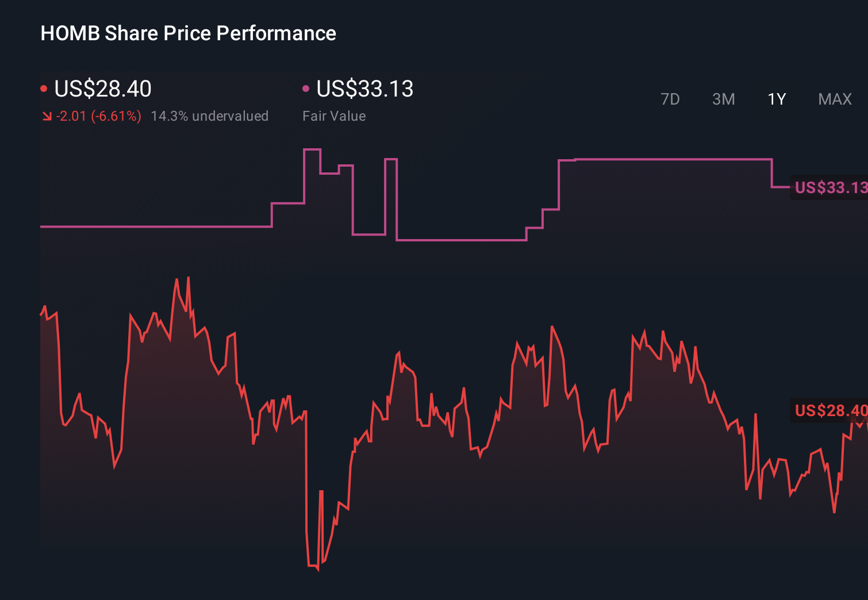Click the HOMB Share Price Performance title
Screen dimensions: 868x600
pos(188,33)
